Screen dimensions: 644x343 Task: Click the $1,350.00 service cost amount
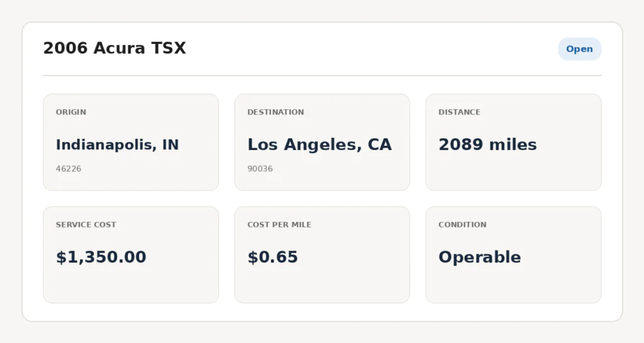coord(101,258)
